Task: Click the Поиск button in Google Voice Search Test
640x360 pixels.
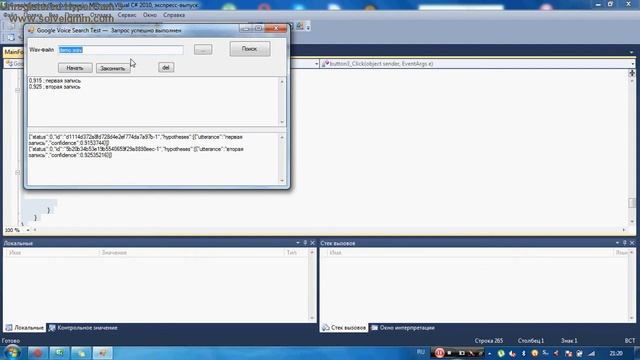Action: (x=249, y=49)
